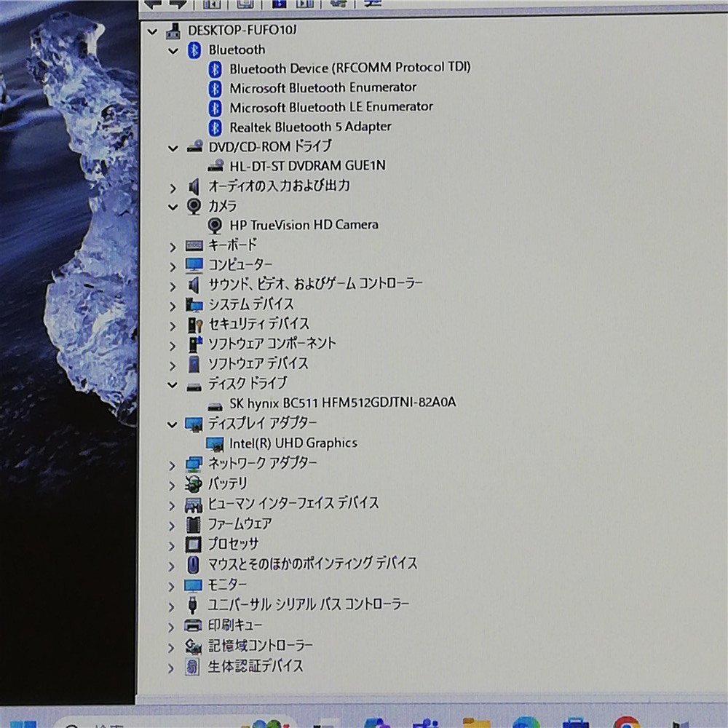
Task: Launch Google Chrome from the taskbar
Action: (x=626, y=724)
